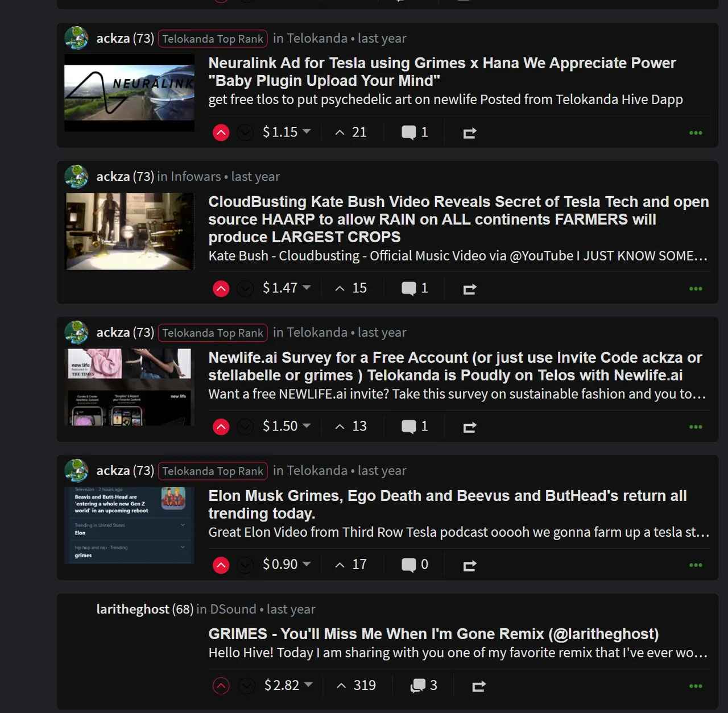The image size is (728, 713).
Task: Open more options on CloudBusting post
Action: (696, 289)
